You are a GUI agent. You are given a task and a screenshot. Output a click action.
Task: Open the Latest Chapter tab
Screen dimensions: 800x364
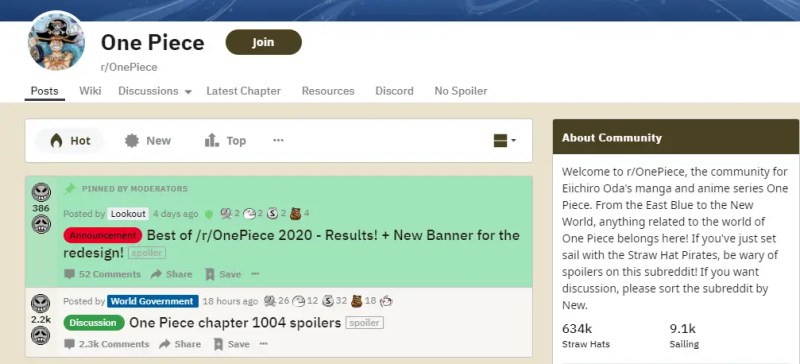coord(243,91)
